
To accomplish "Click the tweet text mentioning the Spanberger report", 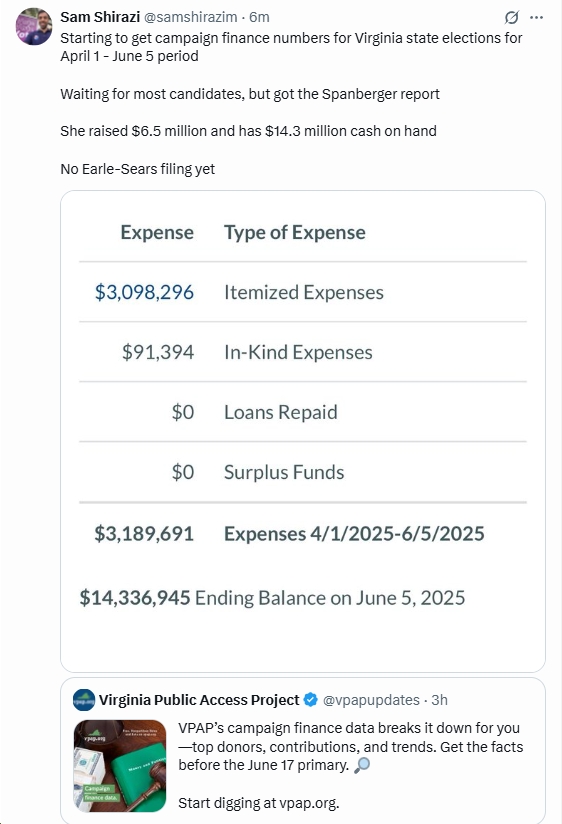I will point(250,94).
